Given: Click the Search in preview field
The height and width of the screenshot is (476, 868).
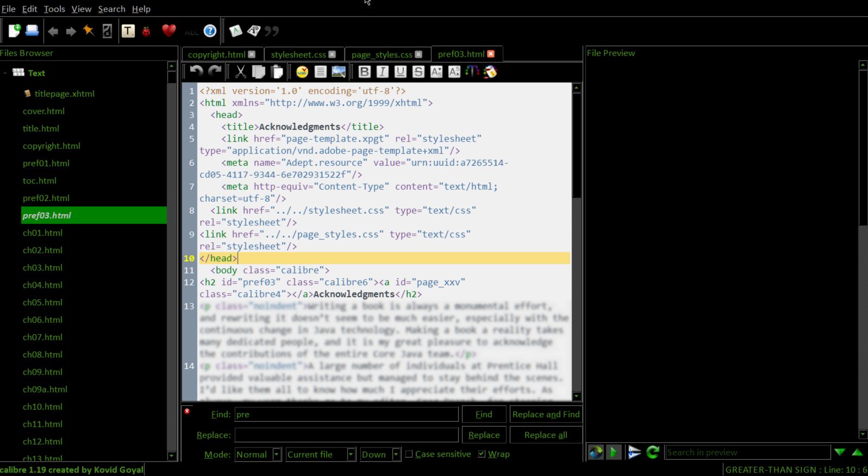Looking at the screenshot, I should click(x=747, y=453).
